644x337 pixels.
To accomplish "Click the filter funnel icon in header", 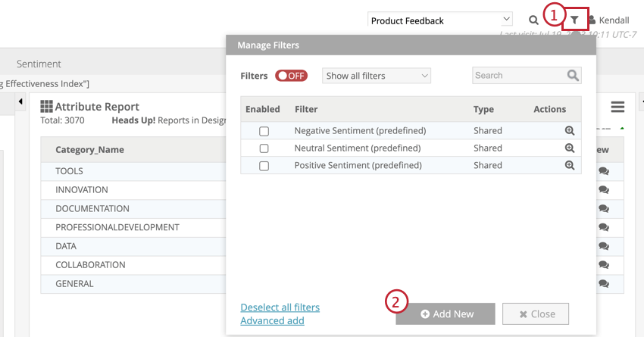I will (x=575, y=20).
